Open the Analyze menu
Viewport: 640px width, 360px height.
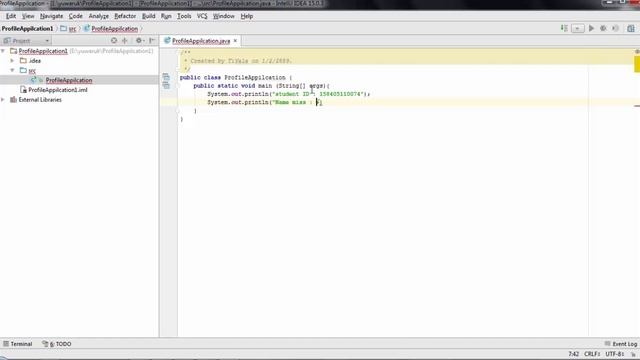(x=99, y=16)
